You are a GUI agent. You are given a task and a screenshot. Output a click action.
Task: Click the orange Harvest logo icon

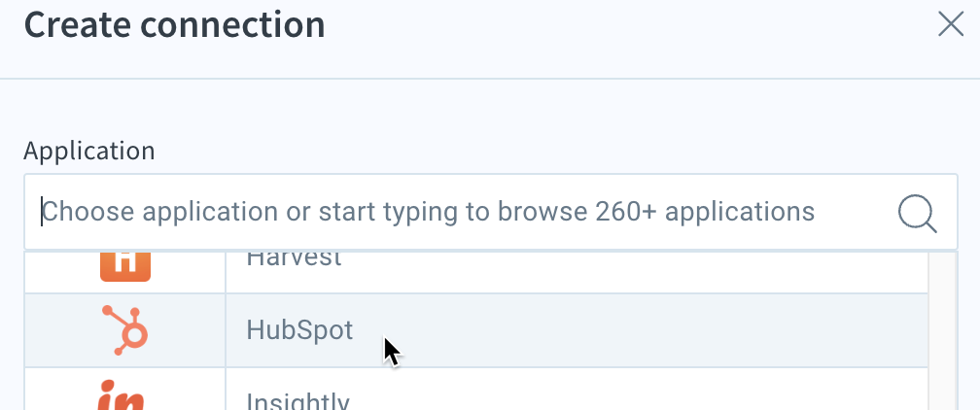(125, 267)
